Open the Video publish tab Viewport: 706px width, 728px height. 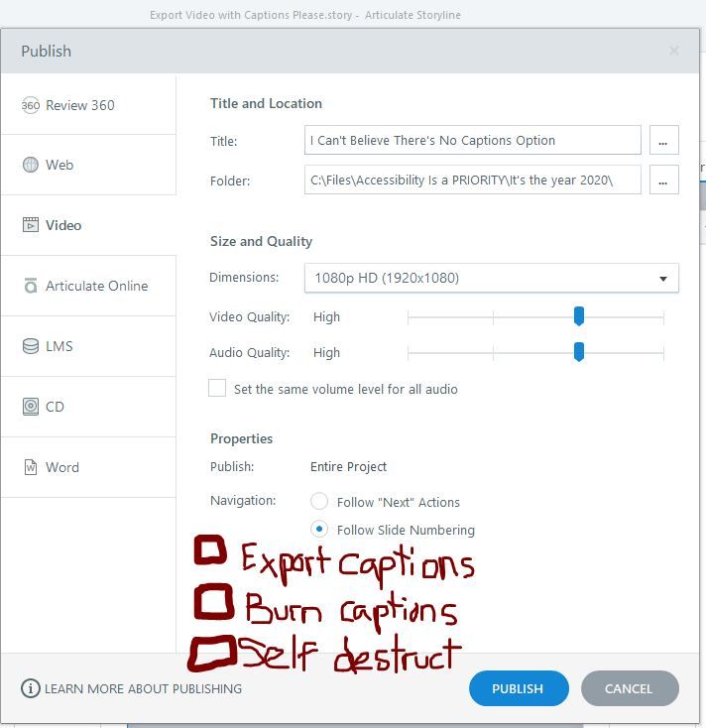click(x=88, y=225)
